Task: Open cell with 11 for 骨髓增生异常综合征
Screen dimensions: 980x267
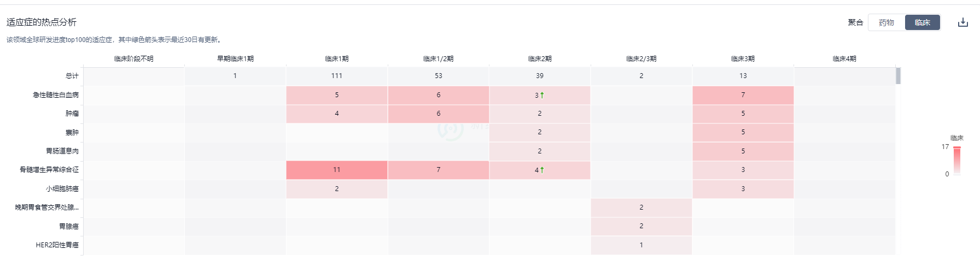Action: pyautogui.click(x=337, y=170)
